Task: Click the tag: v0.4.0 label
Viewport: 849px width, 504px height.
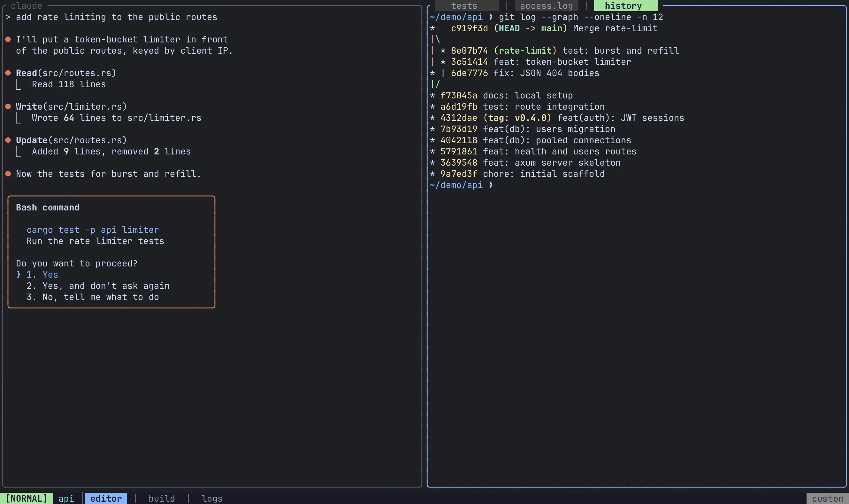Action: tap(517, 118)
